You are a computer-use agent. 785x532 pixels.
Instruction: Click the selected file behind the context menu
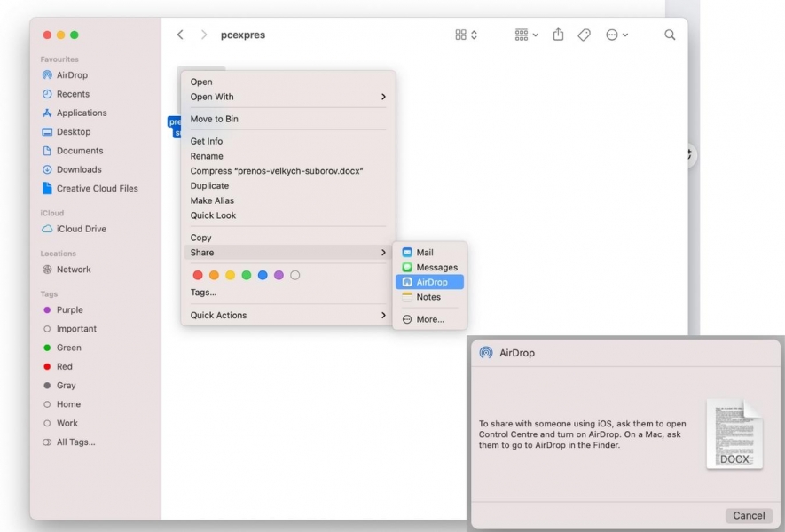(x=174, y=127)
